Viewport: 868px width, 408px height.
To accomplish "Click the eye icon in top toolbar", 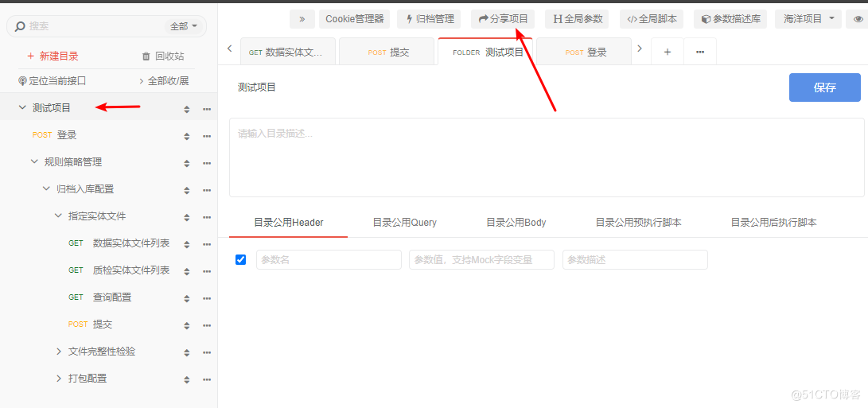I will click(x=858, y=19).
